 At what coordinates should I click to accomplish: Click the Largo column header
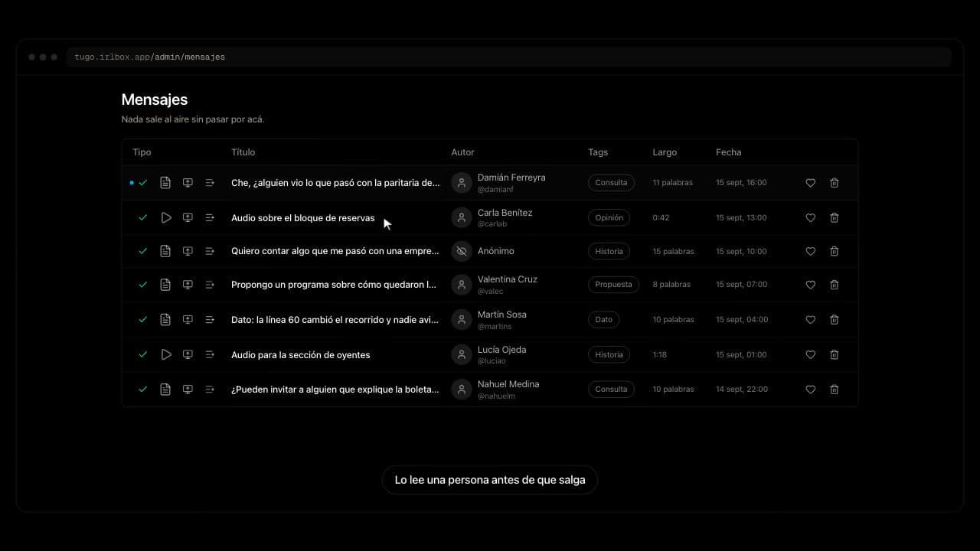coord(665,152)
